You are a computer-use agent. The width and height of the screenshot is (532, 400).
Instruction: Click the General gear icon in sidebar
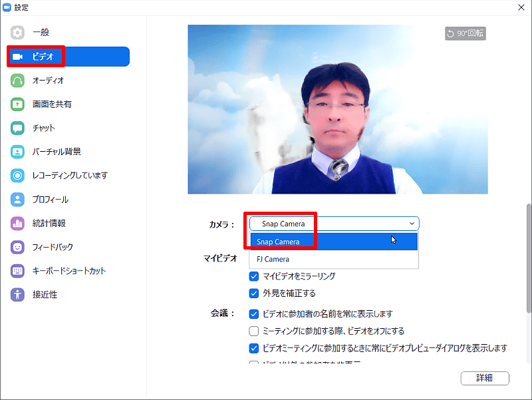click(x=17, y=33)
